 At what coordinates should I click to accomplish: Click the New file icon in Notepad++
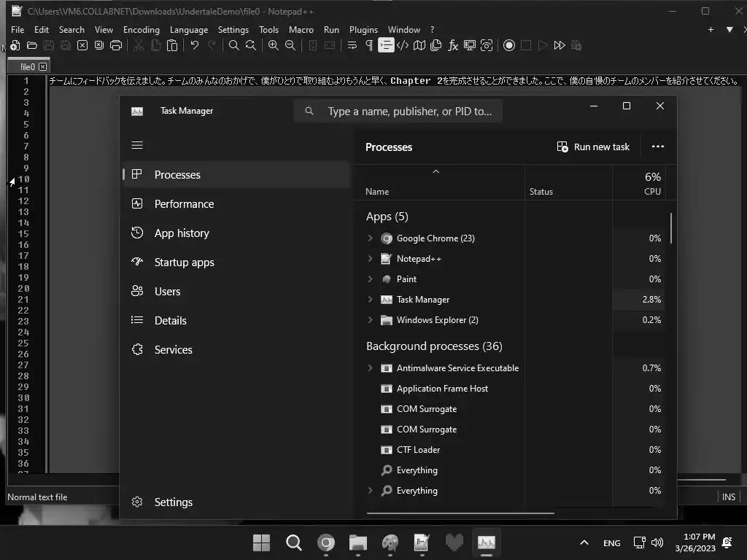coord(15,45)
